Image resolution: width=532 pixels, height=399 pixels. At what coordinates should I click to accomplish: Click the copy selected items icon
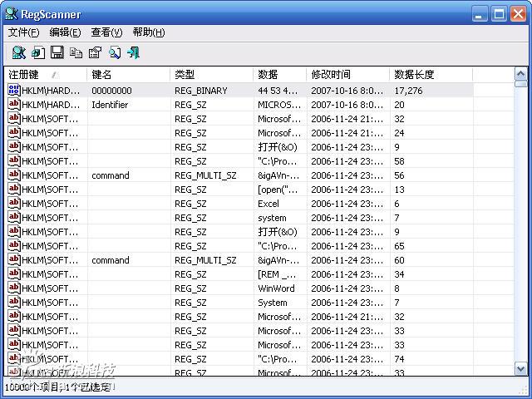(76, 52)
